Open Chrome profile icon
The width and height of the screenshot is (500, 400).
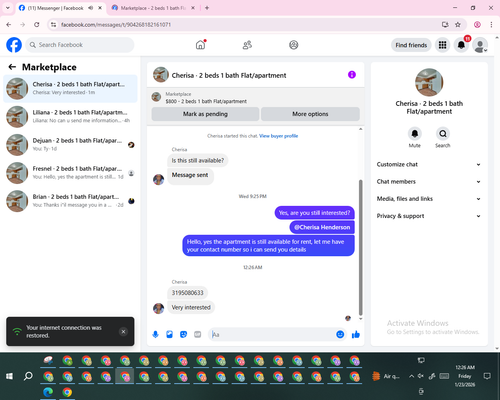pos(477,24)
